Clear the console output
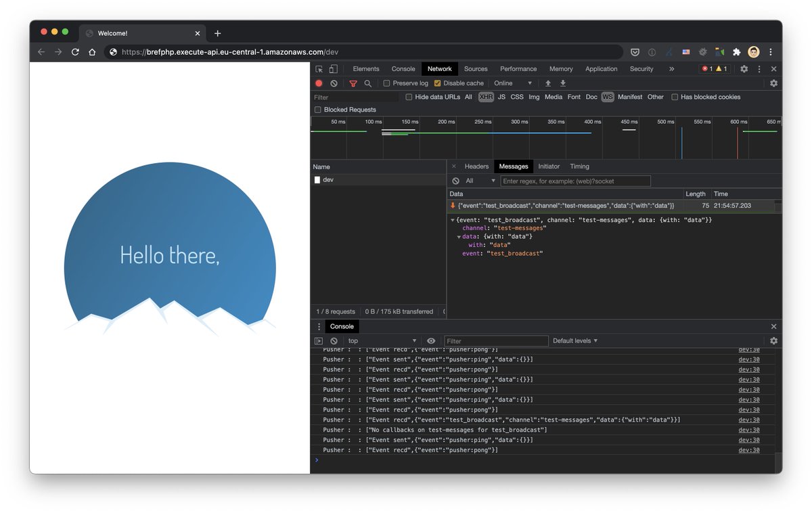The height and width of the screenshot is (513, 812). pyautogui.click(x=334, y=341)
